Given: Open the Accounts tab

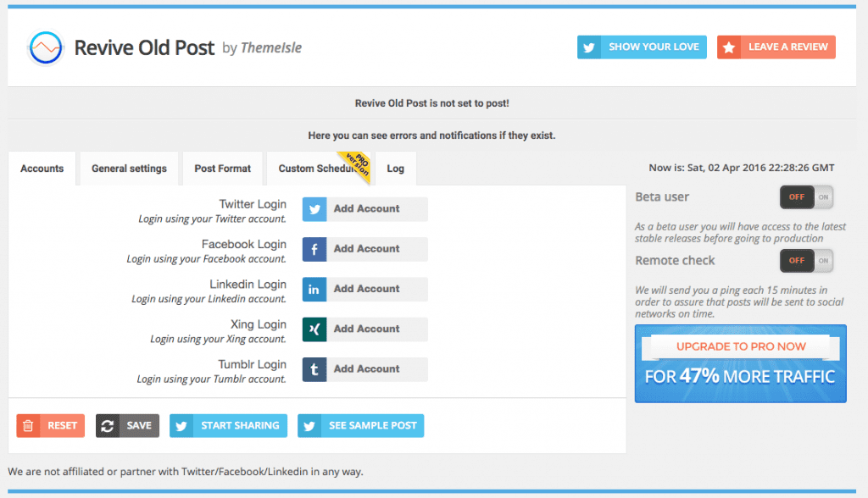Looking at the screenshot, I should pyautogui.click(x=42, y=169).
